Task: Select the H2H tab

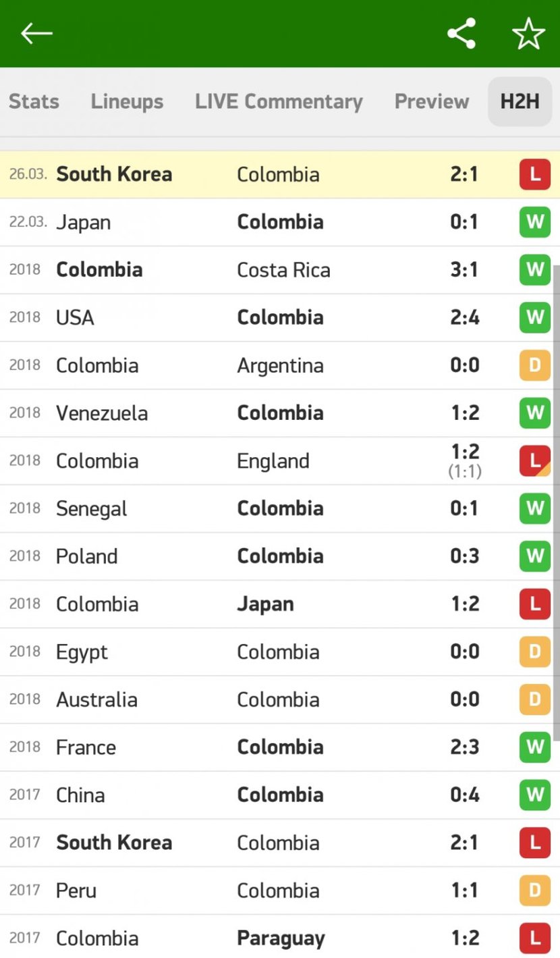Action: pos(520,101)
